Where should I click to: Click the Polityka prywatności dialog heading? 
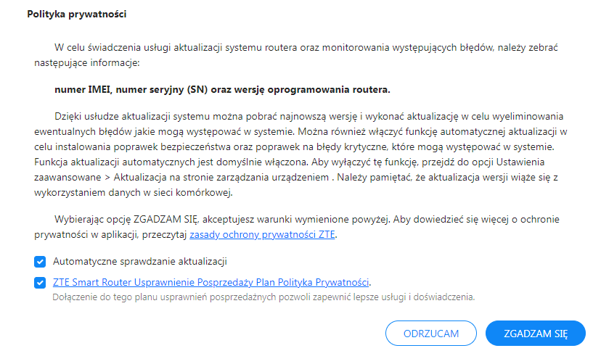pos(77,15)
